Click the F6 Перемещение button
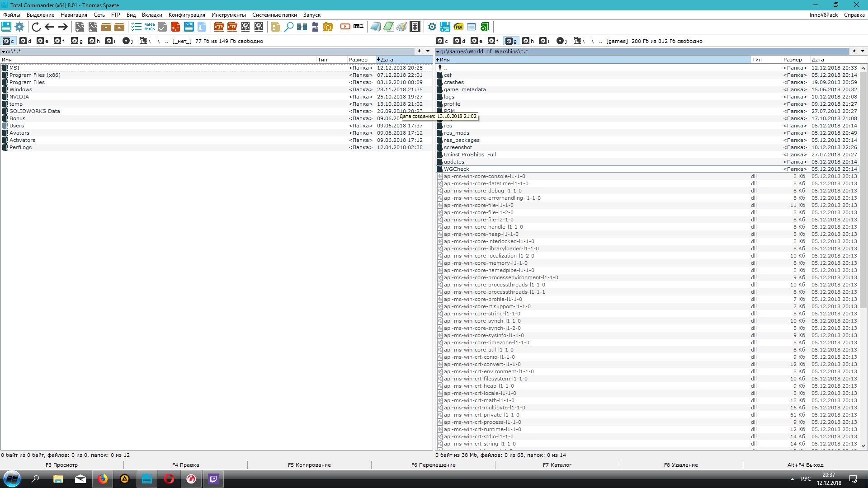Screen dimensions: 868x488 pos(433,465)
